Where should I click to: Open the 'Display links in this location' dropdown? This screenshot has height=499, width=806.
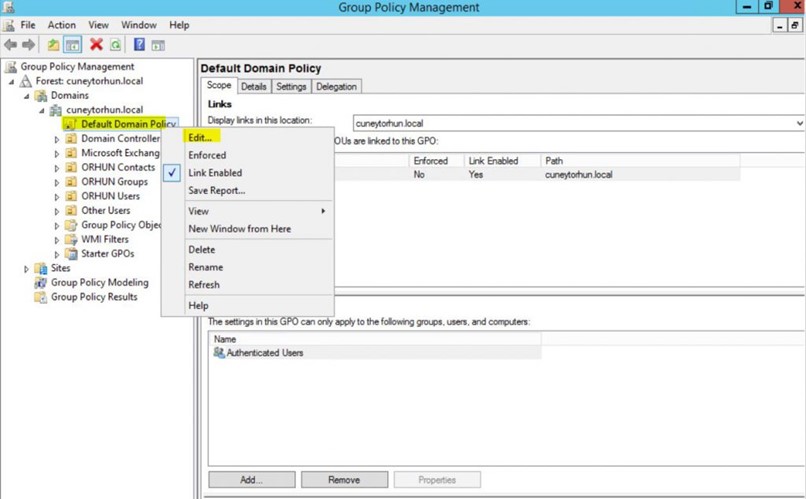579,123
